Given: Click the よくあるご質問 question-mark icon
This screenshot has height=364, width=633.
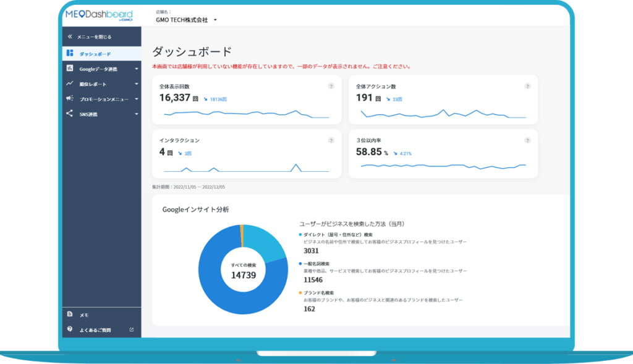Looking at the screenshot, I should pyautogui.click(x=70, y=329).
